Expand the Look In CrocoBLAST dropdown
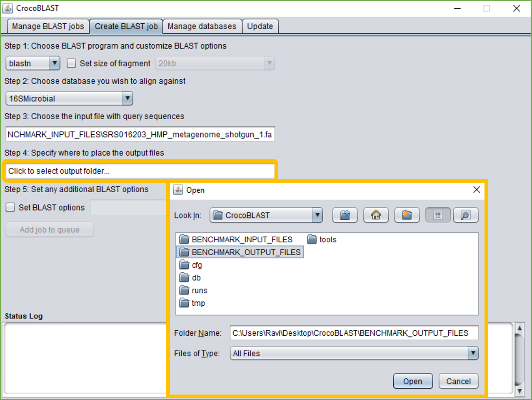Screen dimensions: 532x400 [266, 215]
